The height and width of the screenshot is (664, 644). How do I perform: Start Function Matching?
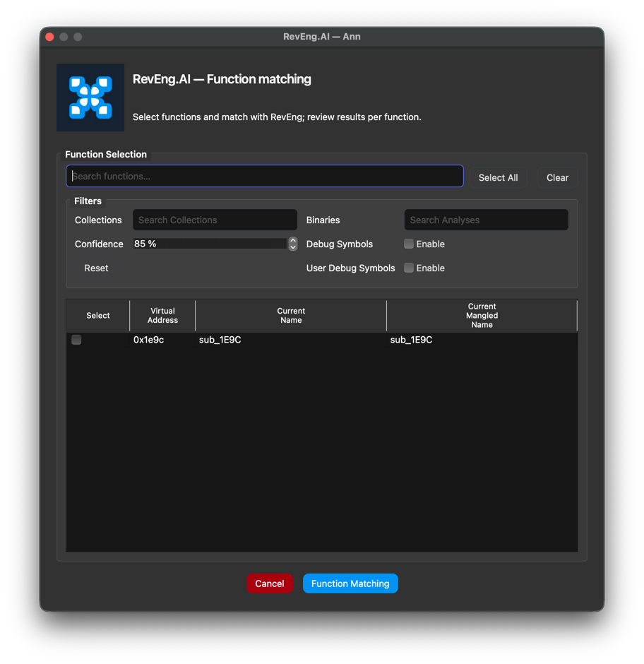[350, 583]
